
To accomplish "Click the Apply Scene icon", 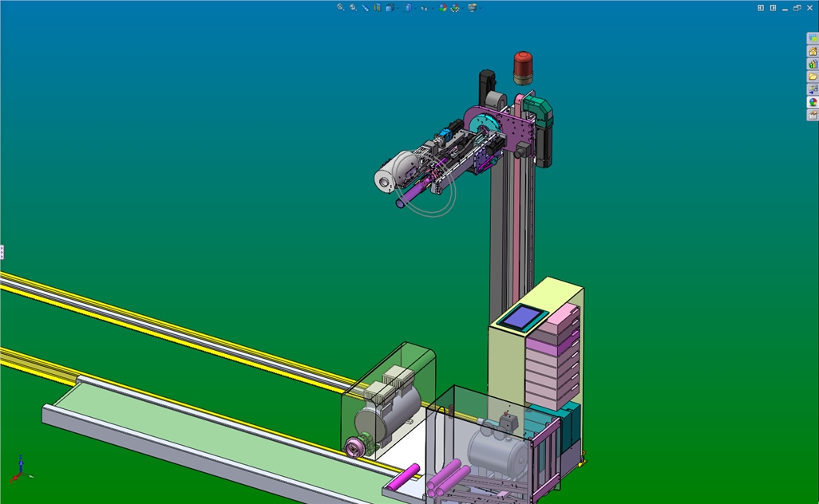I will pyautogui.click(x=455, y=8).
